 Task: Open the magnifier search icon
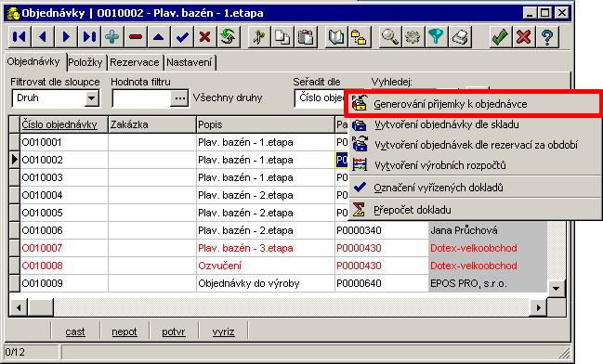click(x=389, y=37)
